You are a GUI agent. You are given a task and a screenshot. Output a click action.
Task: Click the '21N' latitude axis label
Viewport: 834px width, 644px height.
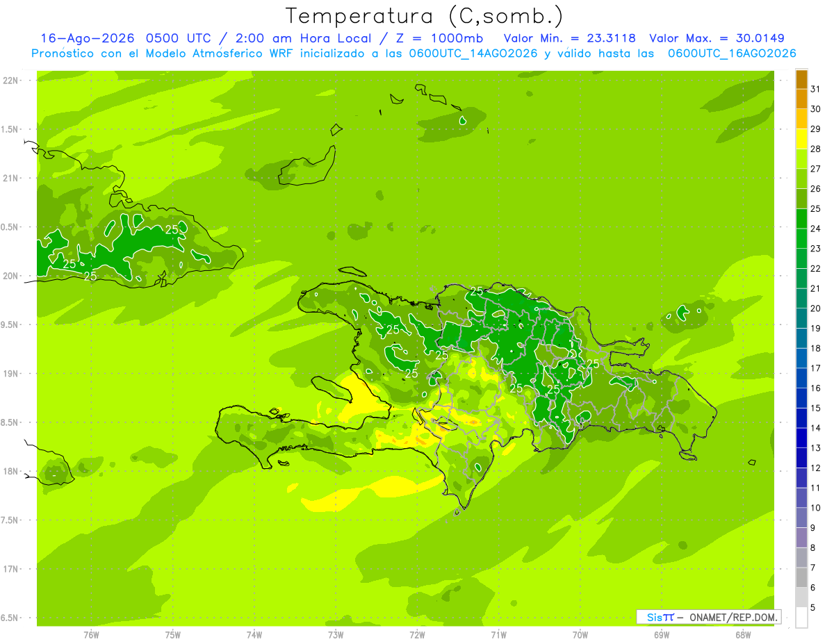(x=11, y=178)
